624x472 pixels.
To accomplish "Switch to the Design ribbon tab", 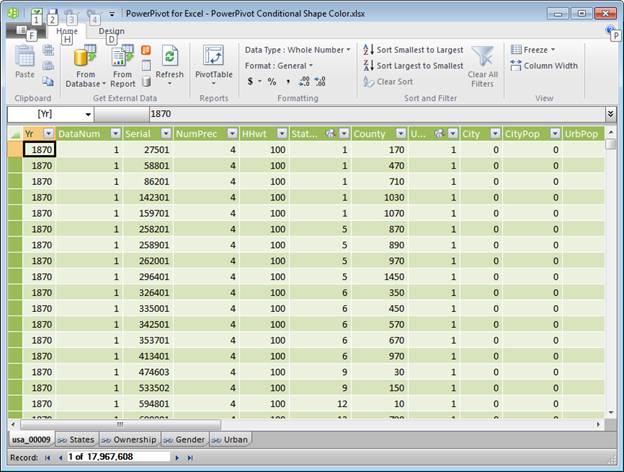I will click(x=111, y=31).
